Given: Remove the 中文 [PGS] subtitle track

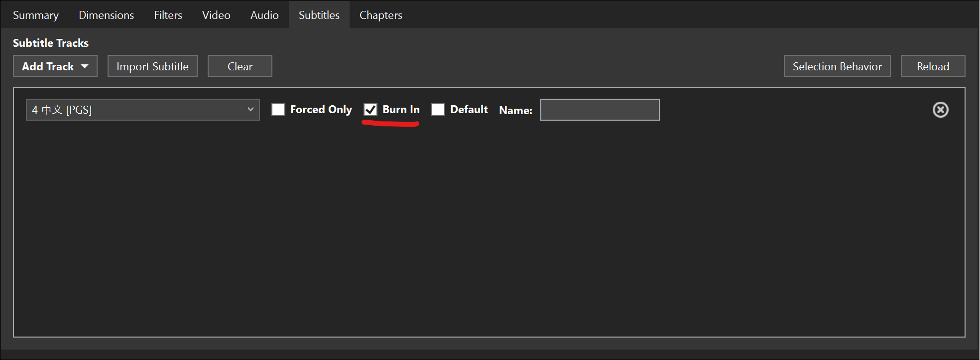Looking at the screenshot, I should (x=940, y=109).
